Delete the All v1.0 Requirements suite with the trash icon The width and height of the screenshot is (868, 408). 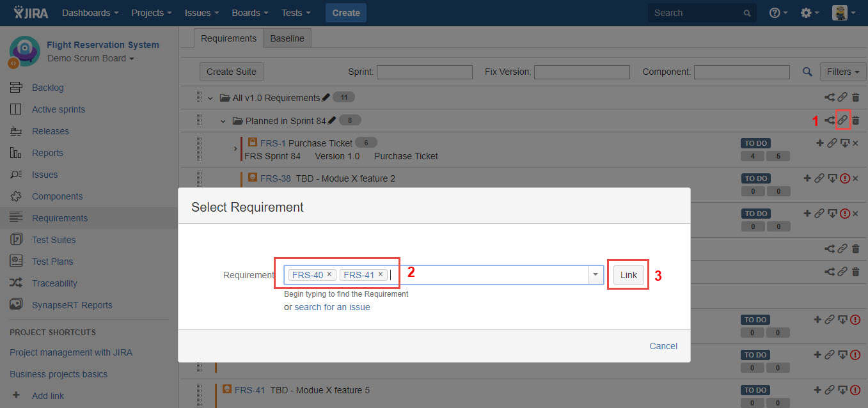[x=856, y=98]
